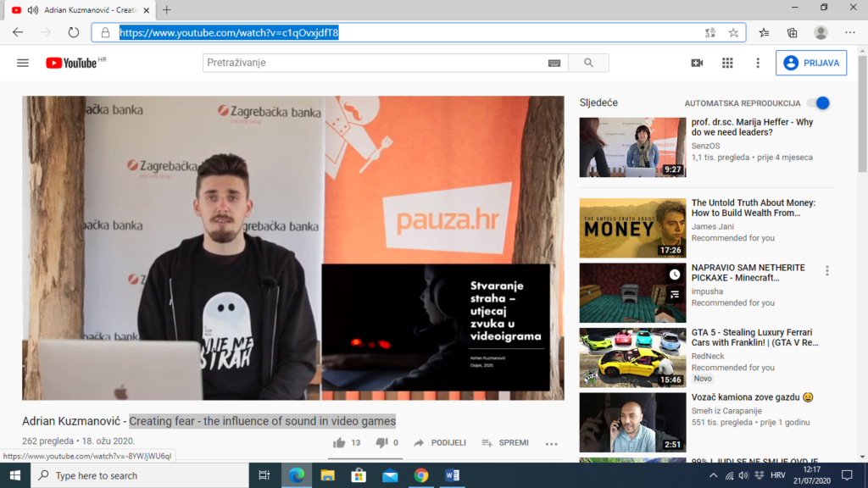View site info via the lock icon
Screen dimensions: 868x488
click(105, 33)
